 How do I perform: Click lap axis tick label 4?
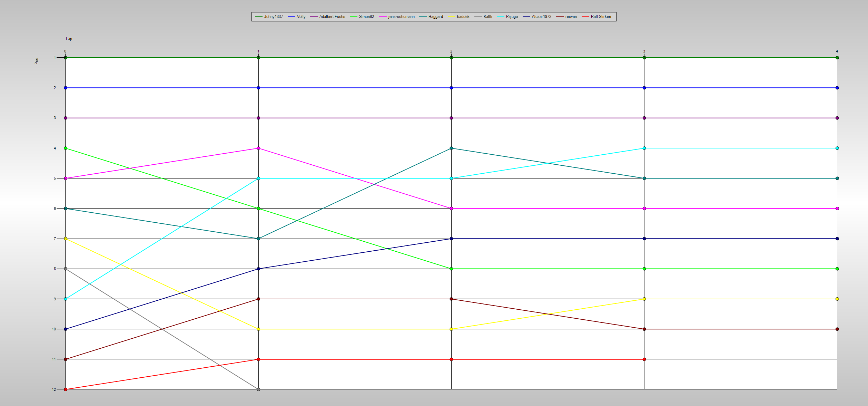point(837,51)
